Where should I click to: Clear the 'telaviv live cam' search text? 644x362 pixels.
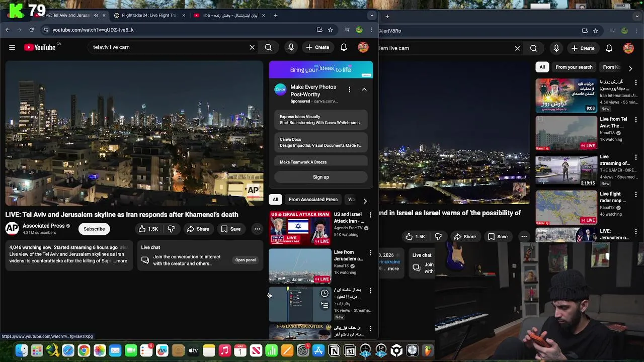click(252, 47)
